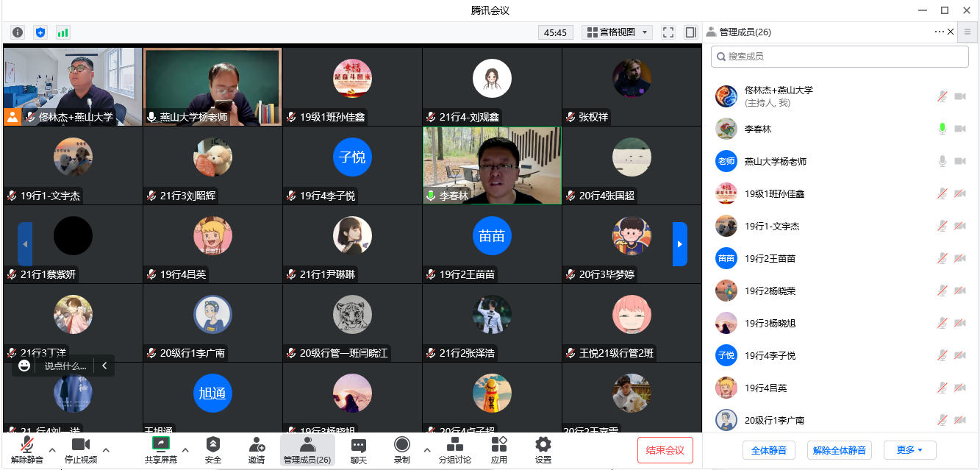Select Manage Members (管理成员) tab
This screenshot has width=980, height=470.
pyautogui.click(x=307, y=449)
